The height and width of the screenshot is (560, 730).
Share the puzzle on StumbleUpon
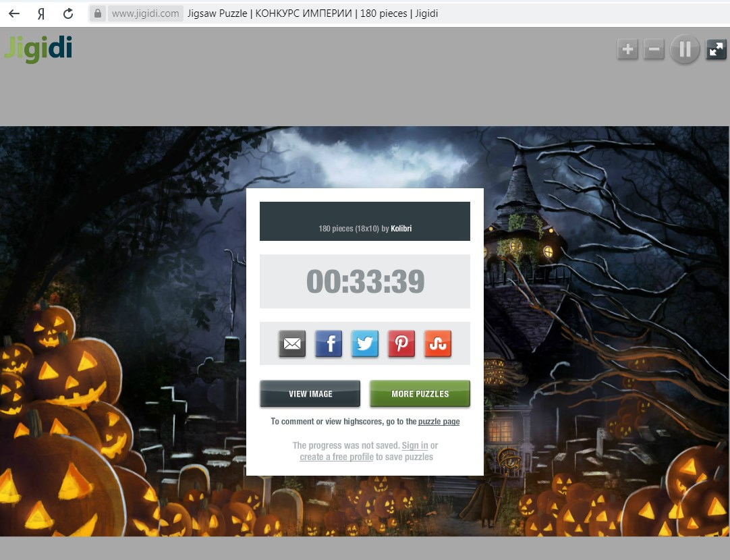(438, 343)
